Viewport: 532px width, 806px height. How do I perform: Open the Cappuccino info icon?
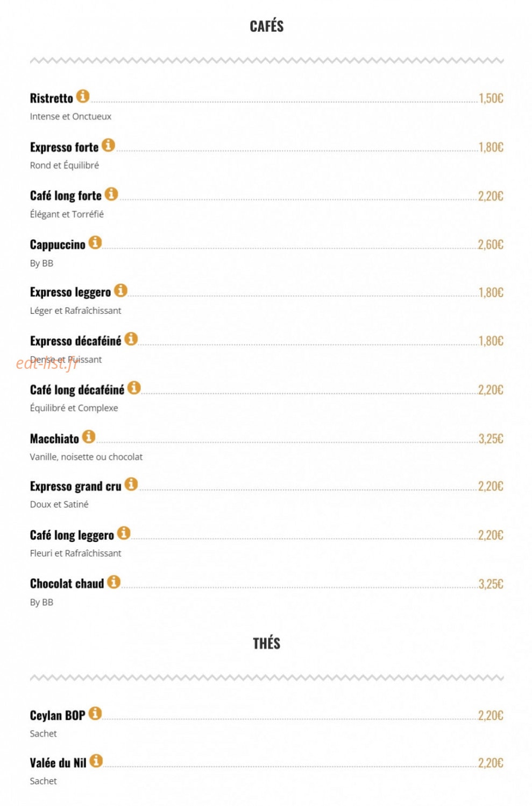pyautogui.click(x=95, y=242)
